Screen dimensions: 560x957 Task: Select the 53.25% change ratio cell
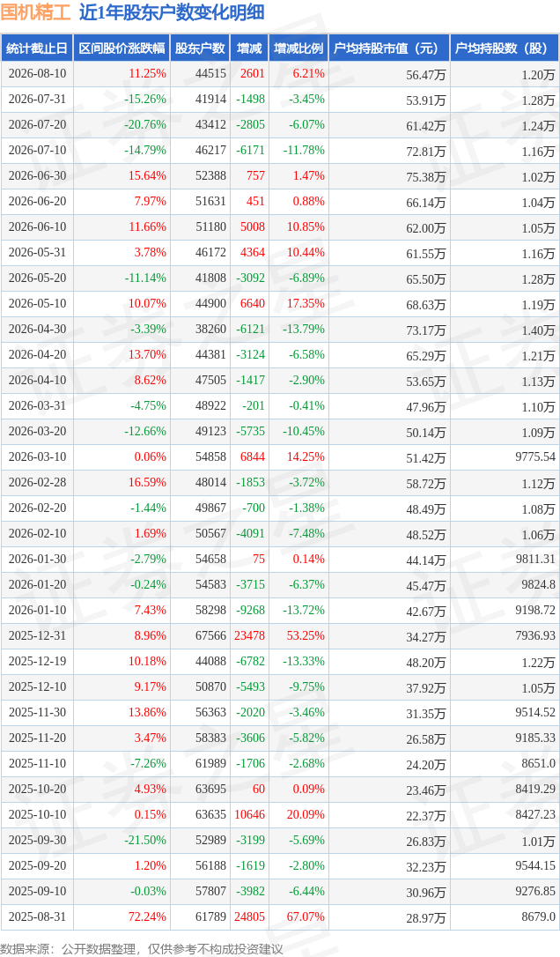point(306,635)
